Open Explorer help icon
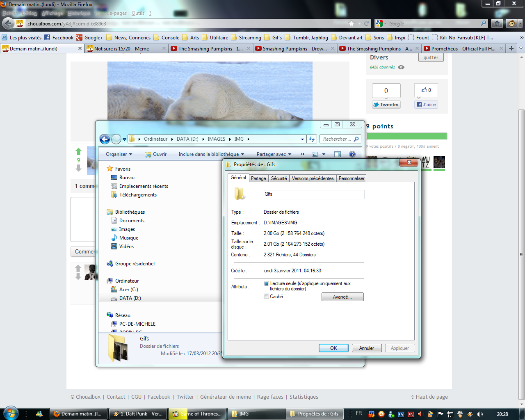 [x=352, y=154]
